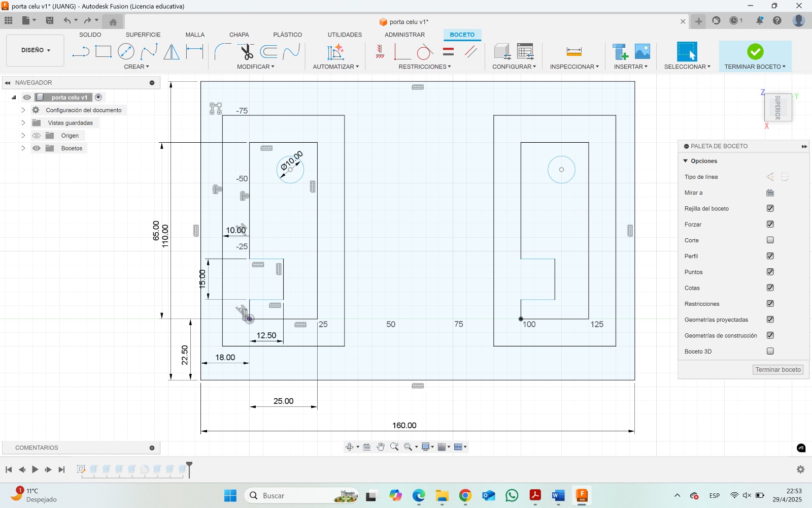Select the Spline tool
Viewport: 812px width, 508px height.
[149, 52]
